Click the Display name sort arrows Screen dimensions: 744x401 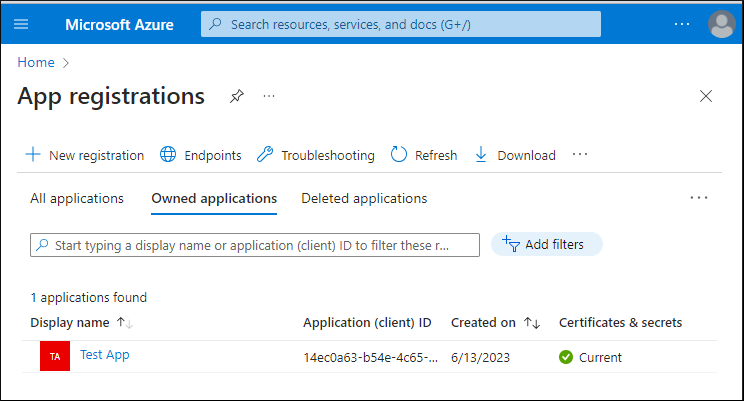pyautogui.click(x=125, y=323)
